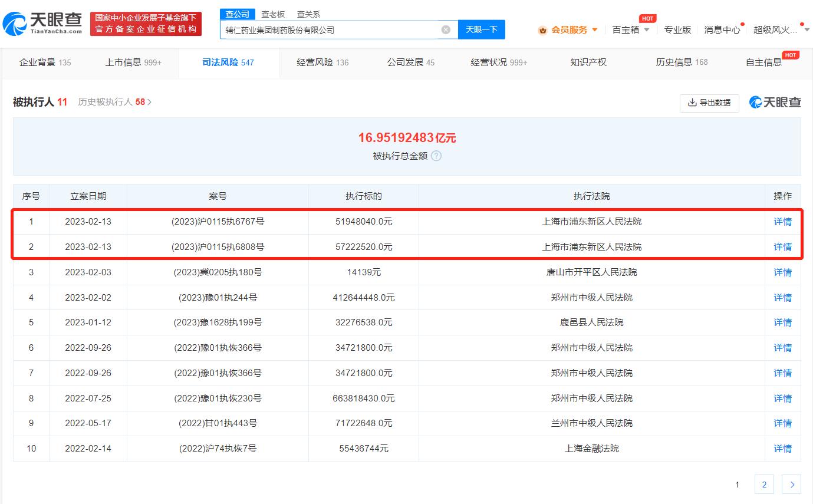This screenshot has height=504, width=813.
Task: Click the red national fund banner
Action: pyautogui.click(x=146, y=24)
